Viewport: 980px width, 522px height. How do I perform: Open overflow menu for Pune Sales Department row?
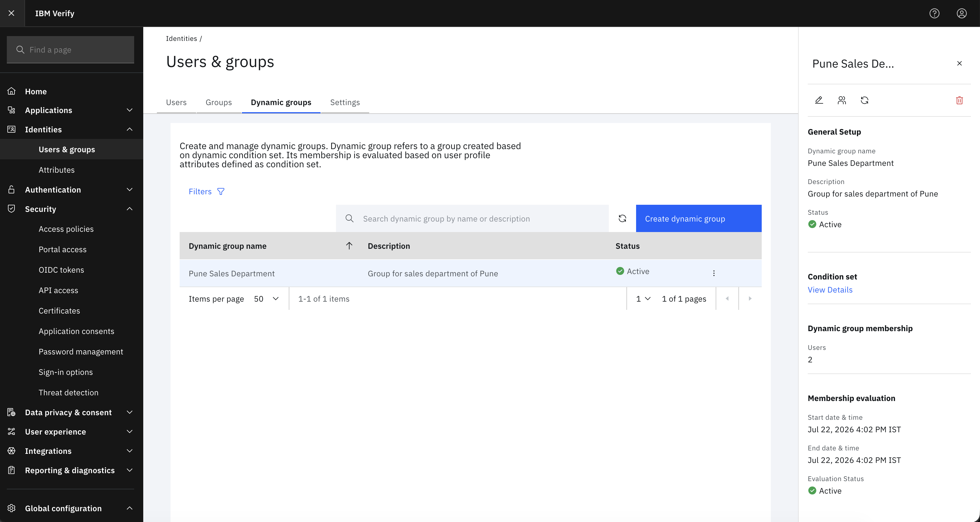[x=714, y=273]
